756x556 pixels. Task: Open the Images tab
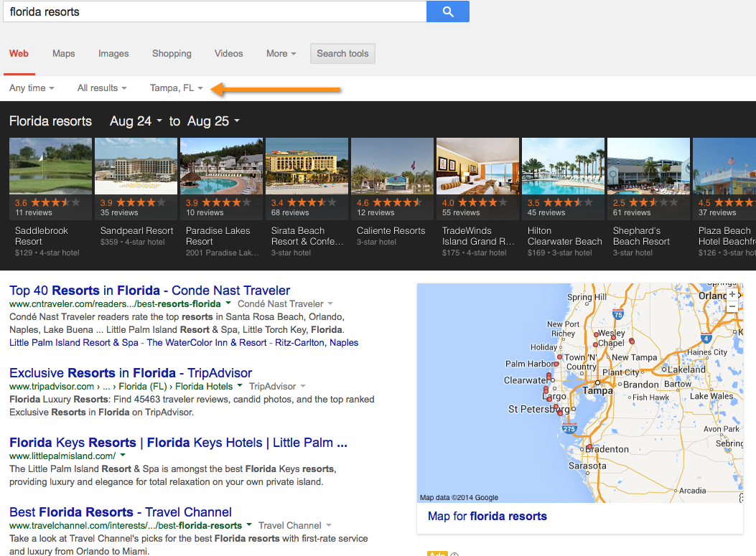[x=113, y=54]
